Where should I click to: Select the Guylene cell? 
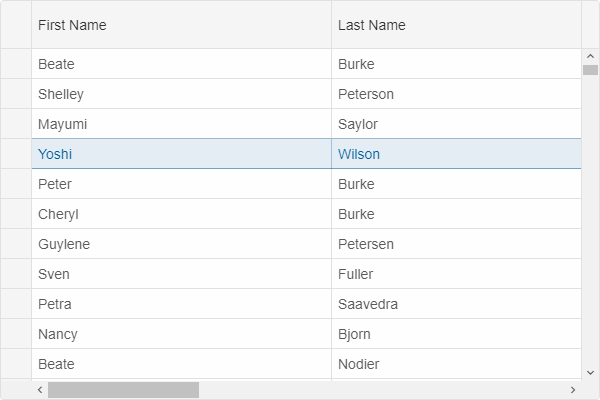click(181, 244)
